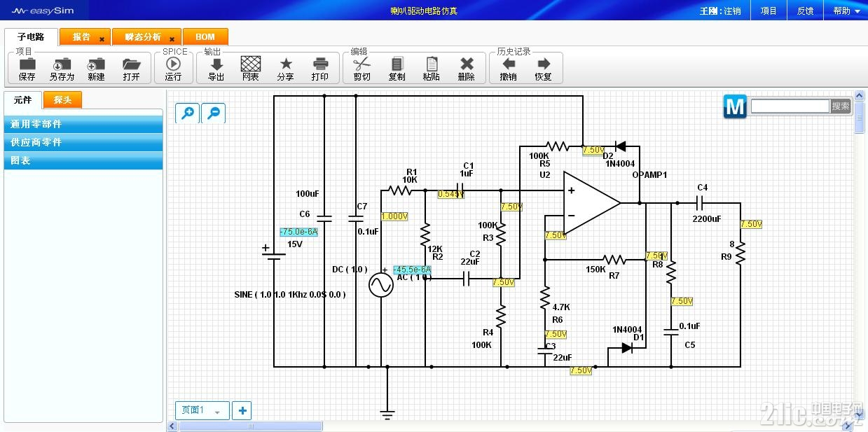Viewport: 868px width, 432px height.
Task: Print schematic with 打印 icon
Action: coord(320,64)
